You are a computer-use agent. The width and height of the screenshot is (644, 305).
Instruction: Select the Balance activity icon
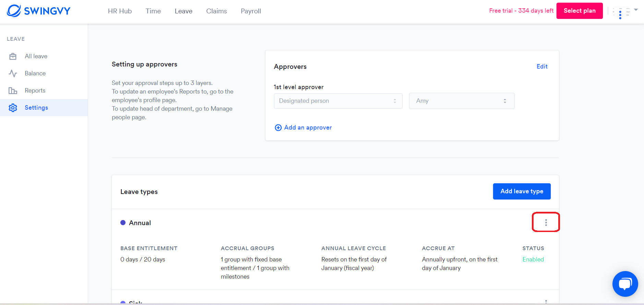pyautogui.click(x=13, y=73)
